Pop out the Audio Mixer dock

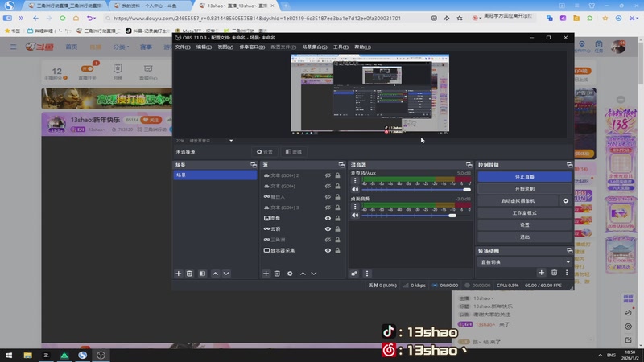[469, 165]
